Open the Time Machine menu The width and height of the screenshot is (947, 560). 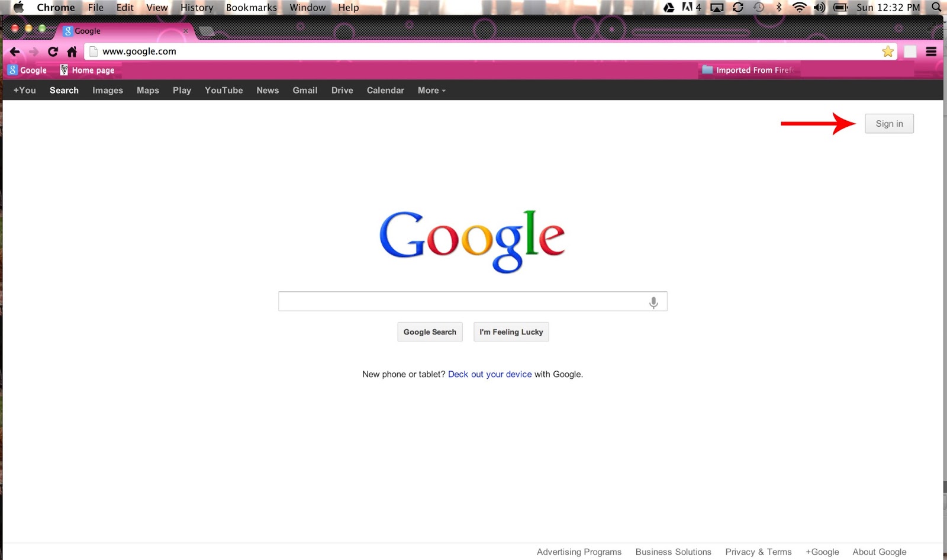coord(759,7)
